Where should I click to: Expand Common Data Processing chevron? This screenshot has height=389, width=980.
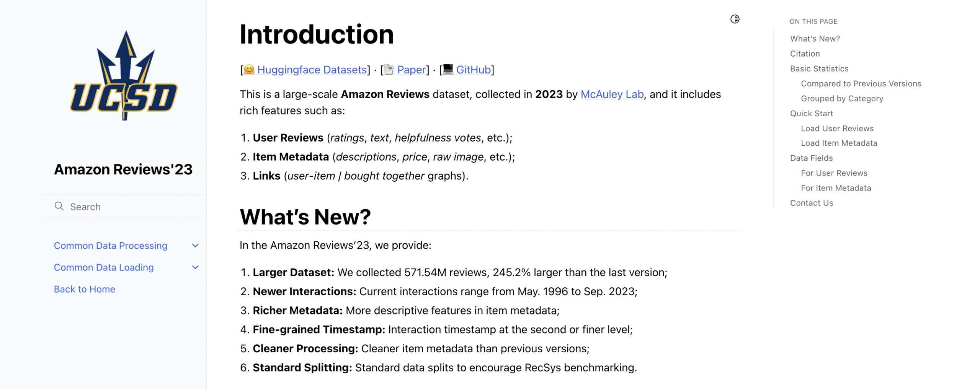pos(195,246)
